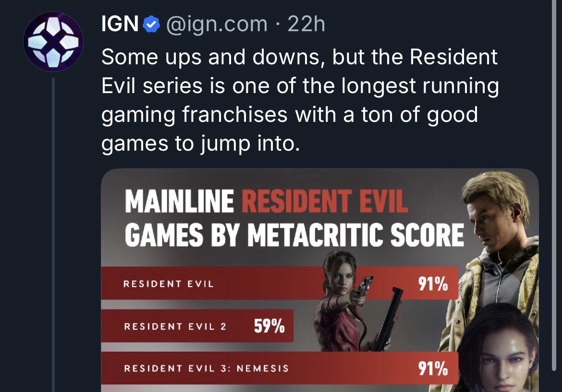Click the 59% score value

[x=269, y=327]
